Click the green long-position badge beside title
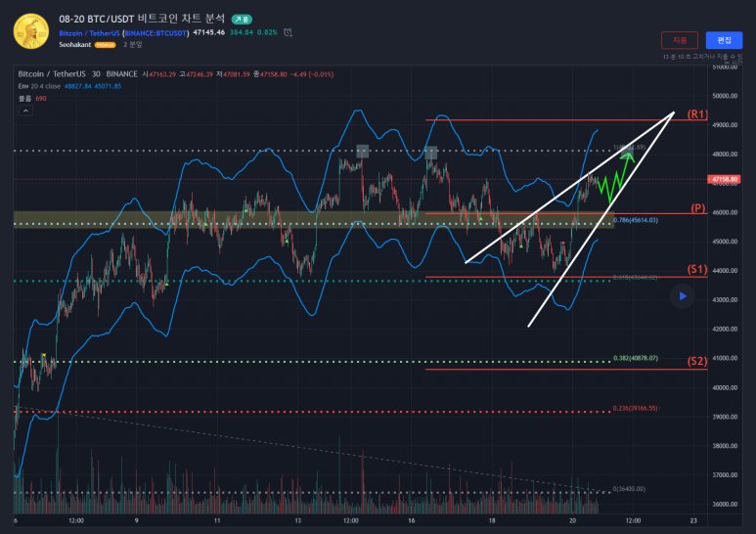The image size is (756, 534). 242,19
